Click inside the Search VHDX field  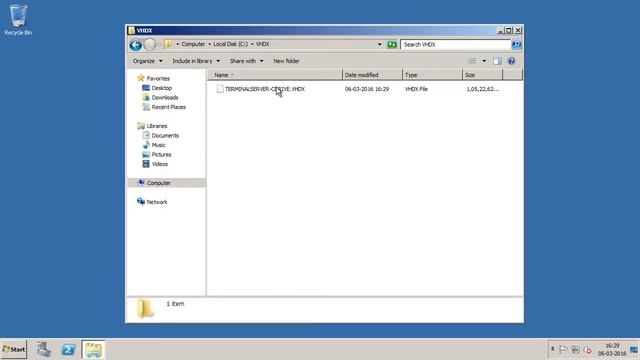(455, 44)
